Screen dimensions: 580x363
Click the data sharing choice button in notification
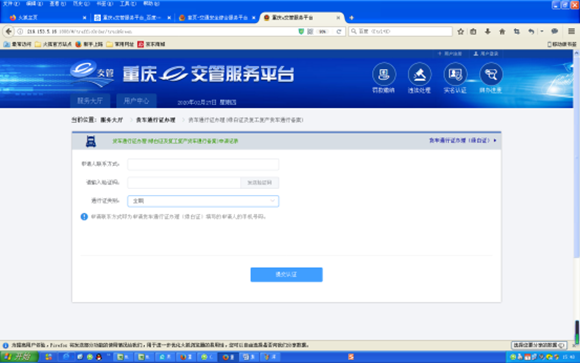[x=539, y=345]
